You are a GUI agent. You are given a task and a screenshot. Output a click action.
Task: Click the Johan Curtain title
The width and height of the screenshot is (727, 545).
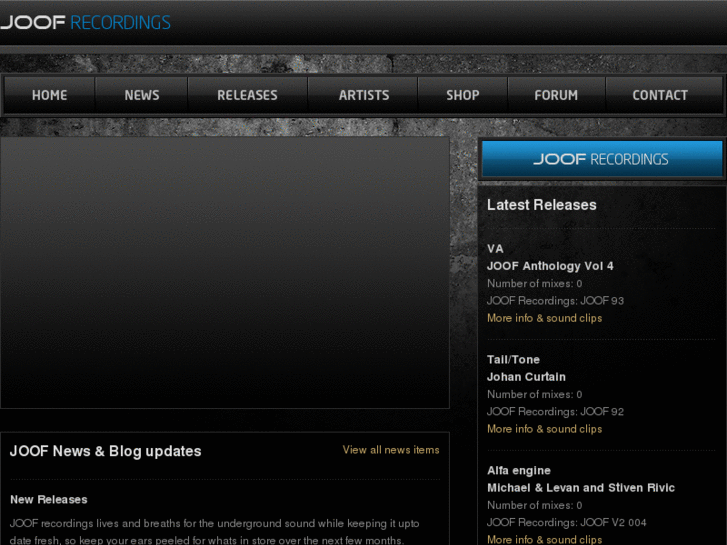(526, 377)
